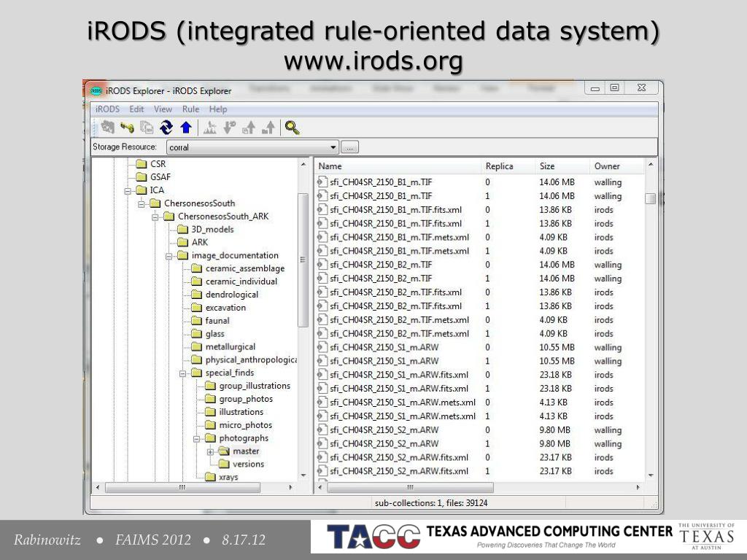The height and width of the screenshot is (560, 747).
Task: Select the ceramic_individual folder
Action: [x=241, y=281]
